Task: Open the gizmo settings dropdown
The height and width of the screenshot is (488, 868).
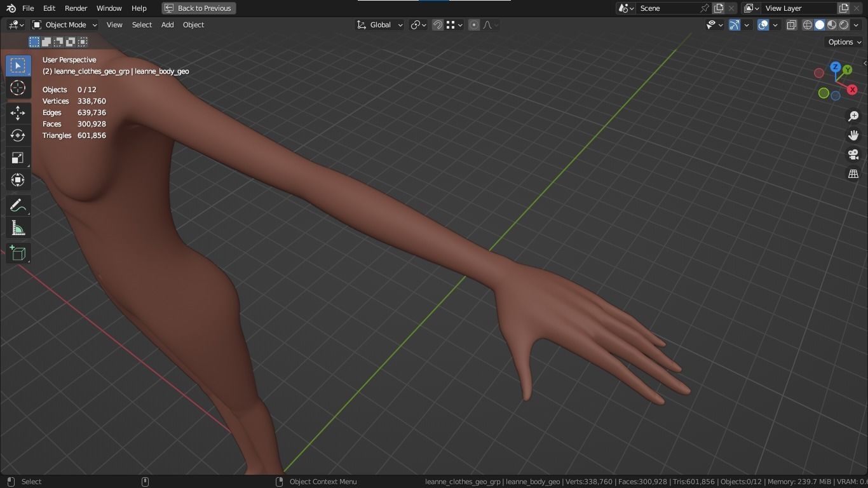Action: click(x=747, y=25)
